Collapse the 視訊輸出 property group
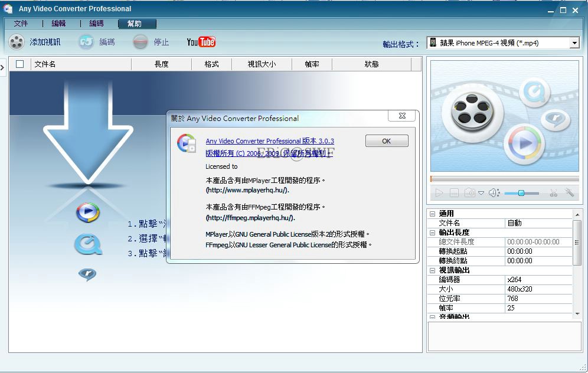The height and width of the screenshot is (373, 588). 432,270
